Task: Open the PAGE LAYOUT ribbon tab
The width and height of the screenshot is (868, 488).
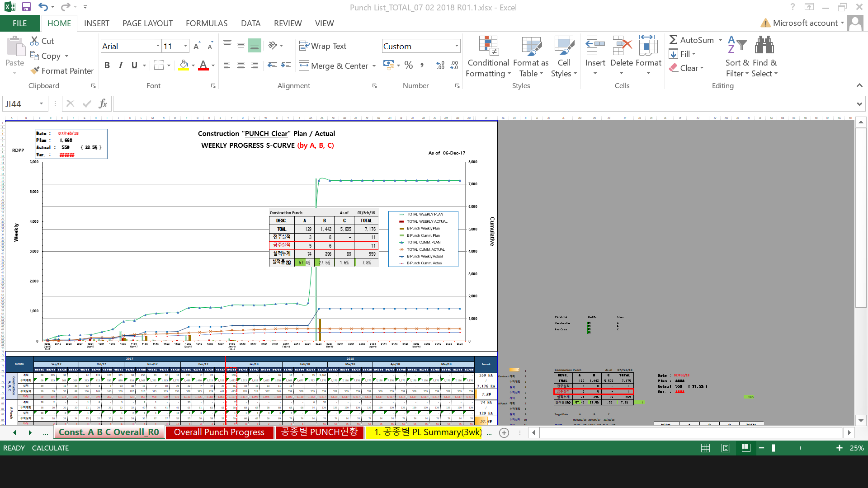Action: [147, 23]
